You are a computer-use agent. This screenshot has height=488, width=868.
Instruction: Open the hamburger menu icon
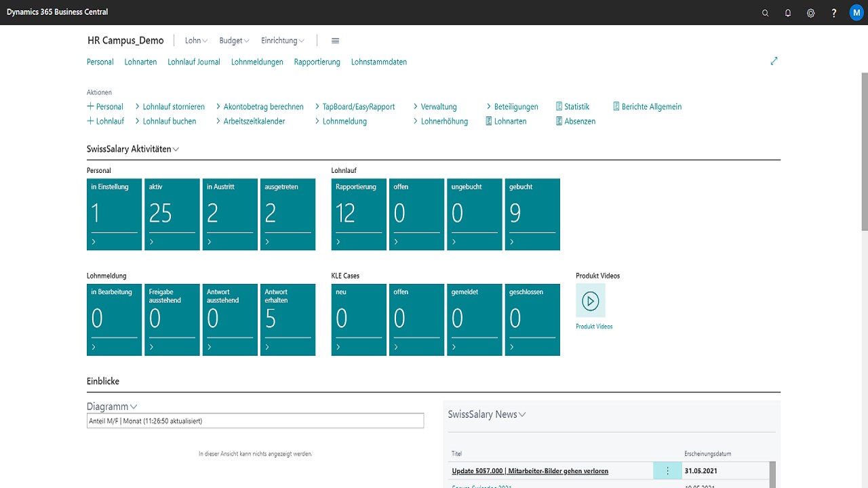pos(335,41)
